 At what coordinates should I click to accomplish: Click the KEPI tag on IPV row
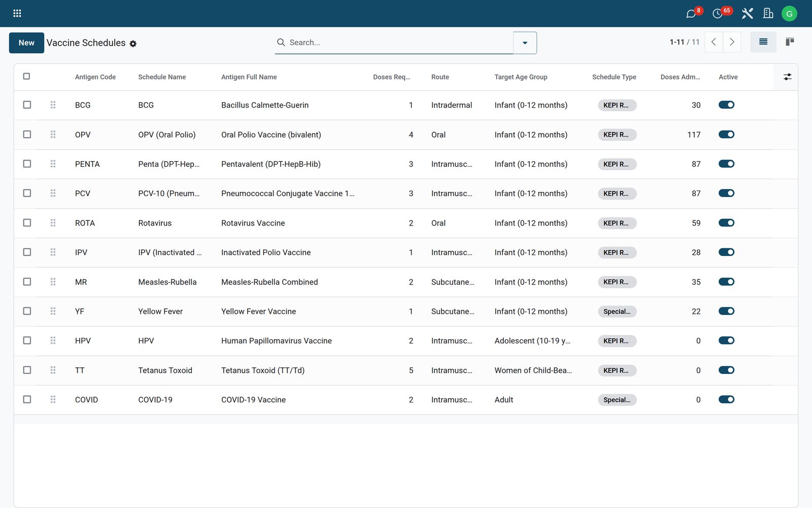tap(617, 252)
